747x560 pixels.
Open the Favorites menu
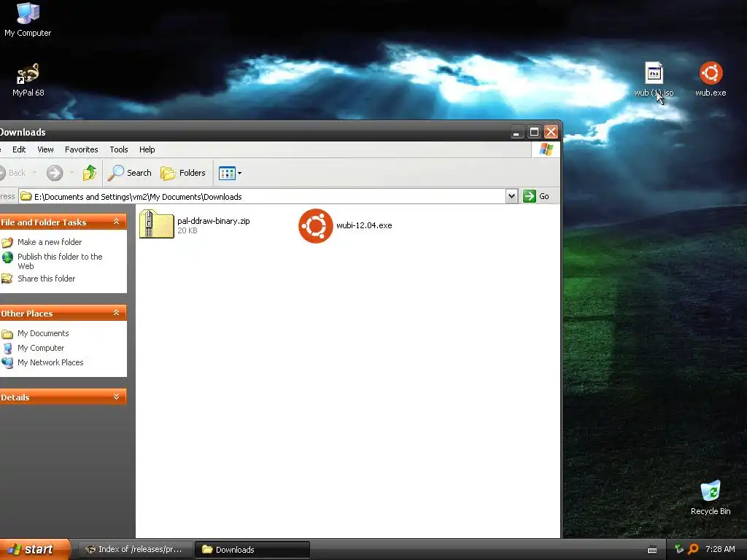[x=82, y=149]
